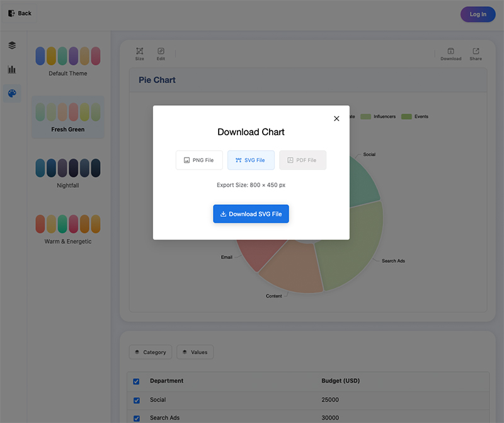Click the Budget (USD) column header
Screen dimensions: 504x423
tap(340, 381)
